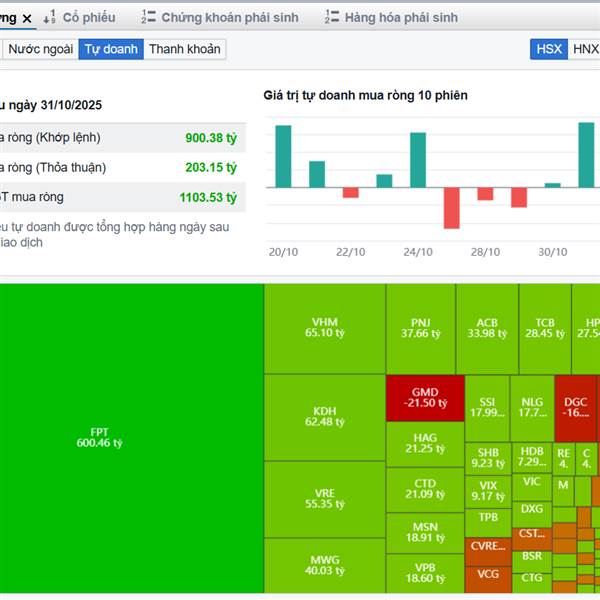Select the TCB 28.45 tỷ tile
The image size is (600, 600).
[545, 329]
